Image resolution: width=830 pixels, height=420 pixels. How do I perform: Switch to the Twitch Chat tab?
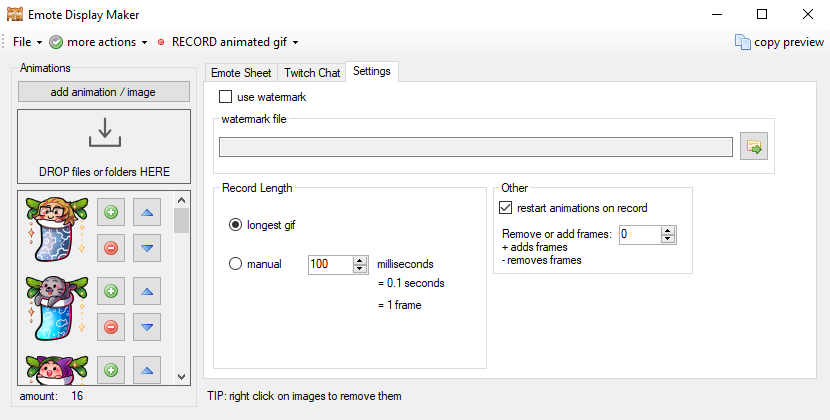(312, 73)
